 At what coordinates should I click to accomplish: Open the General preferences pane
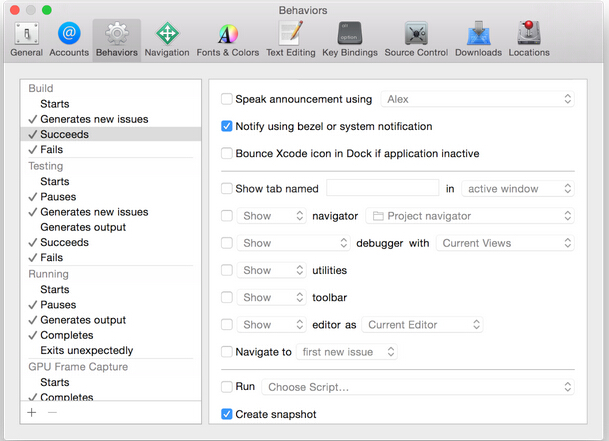coord(26,38)
